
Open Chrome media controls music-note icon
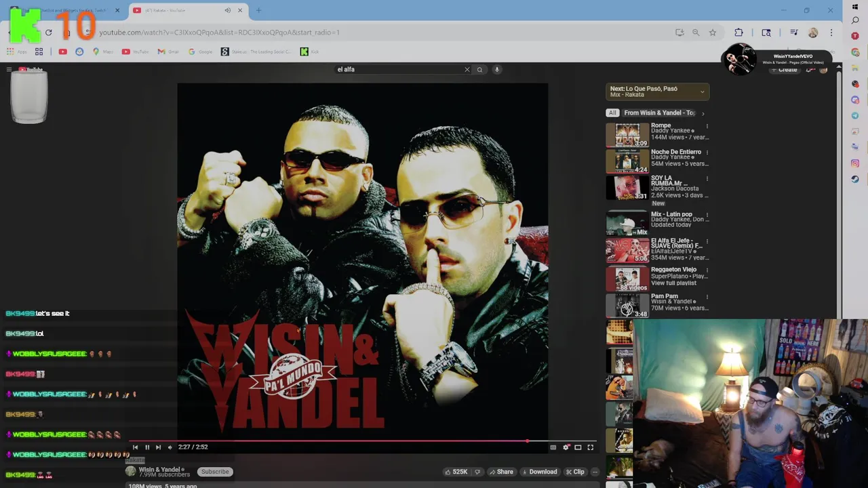click(794, 33)
